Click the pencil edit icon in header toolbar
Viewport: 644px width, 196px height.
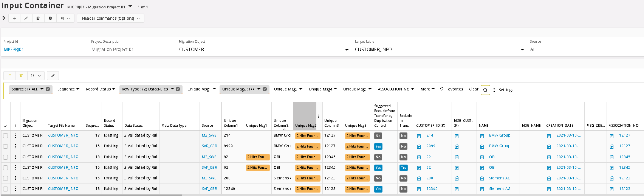(26, 18)
